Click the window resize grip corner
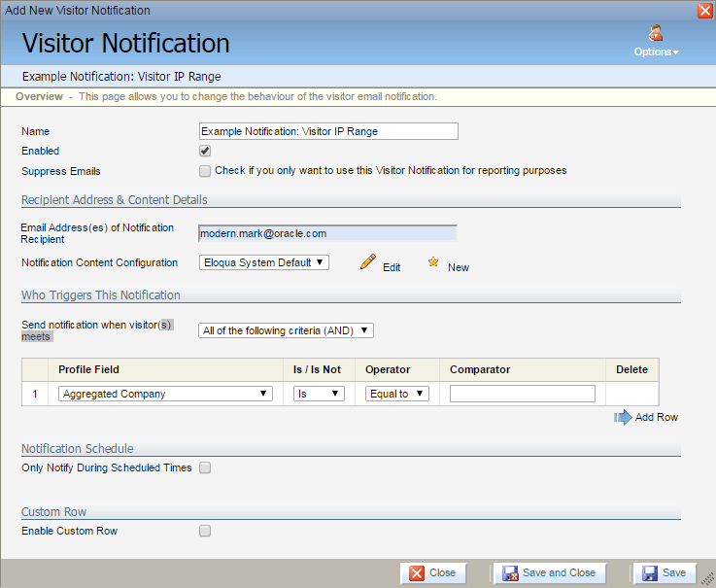 click(707, 579)
